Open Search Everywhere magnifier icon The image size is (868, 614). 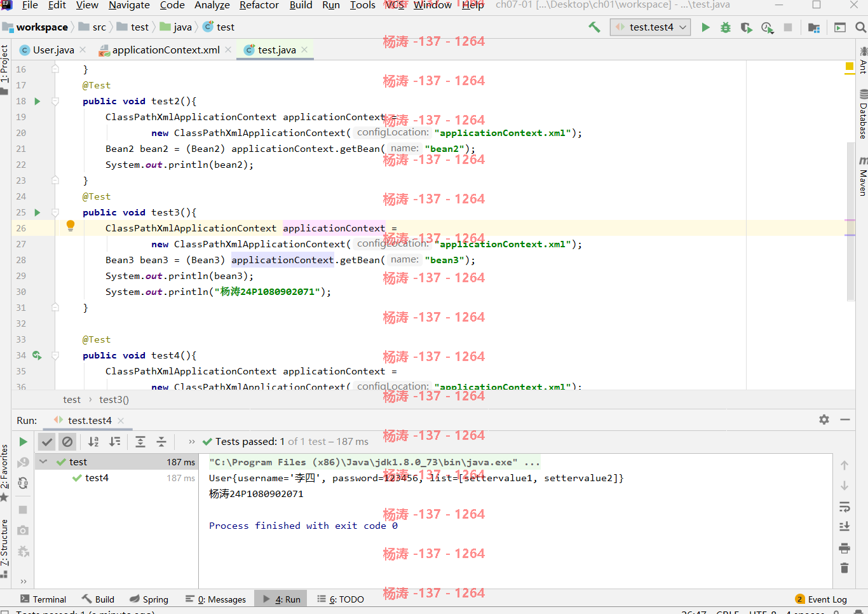[860, 27]
